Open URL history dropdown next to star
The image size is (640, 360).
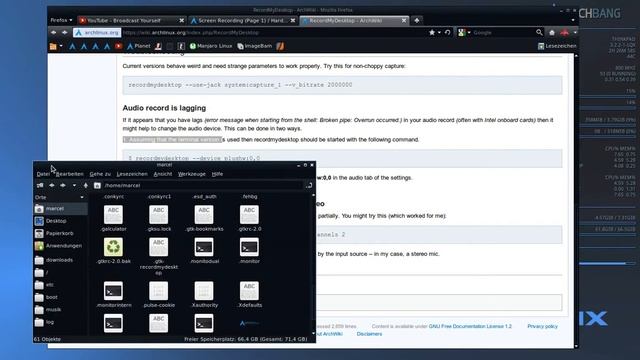pos(439,33)
